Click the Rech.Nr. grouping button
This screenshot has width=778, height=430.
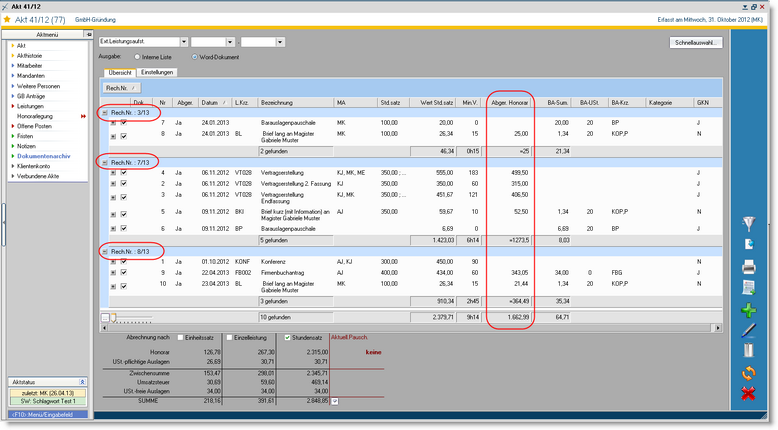click(x=122, y=88)
